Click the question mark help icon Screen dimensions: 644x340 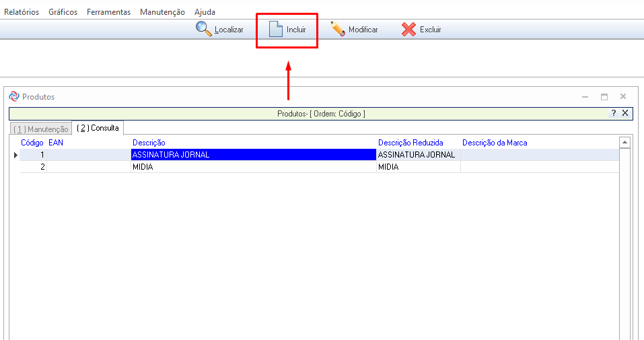tap(614, 113)
